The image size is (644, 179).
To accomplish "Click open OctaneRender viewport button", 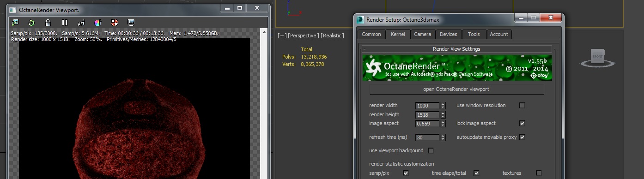I will (456, 89).
